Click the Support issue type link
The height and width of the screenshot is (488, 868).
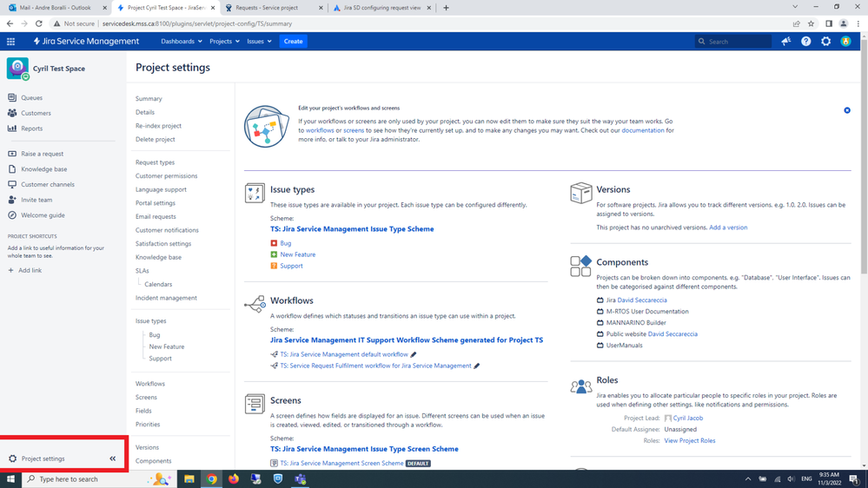tap(291, 266)
